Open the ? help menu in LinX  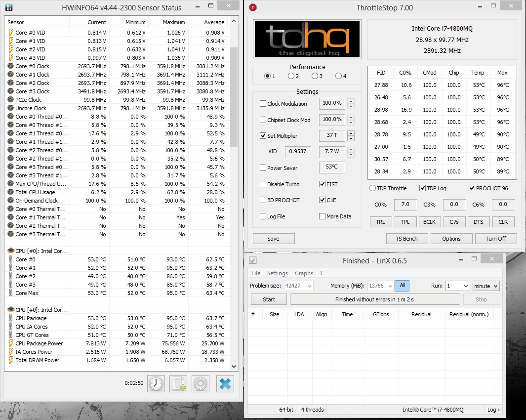pos(322,273)
